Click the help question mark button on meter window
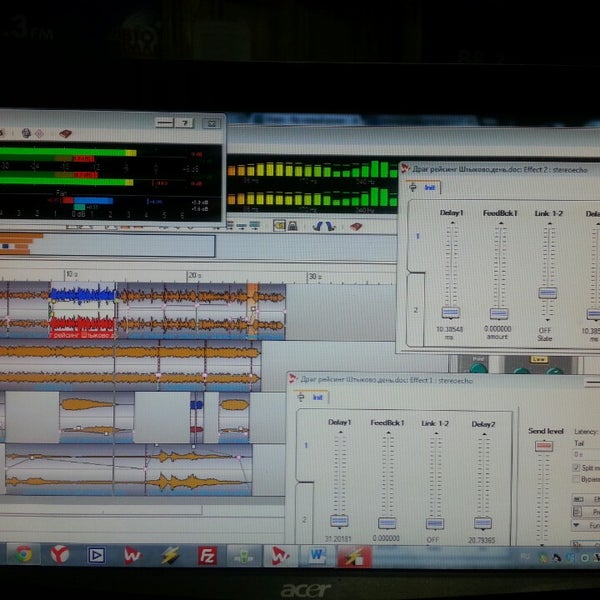The image size is (600, 600). coord(185,122)
